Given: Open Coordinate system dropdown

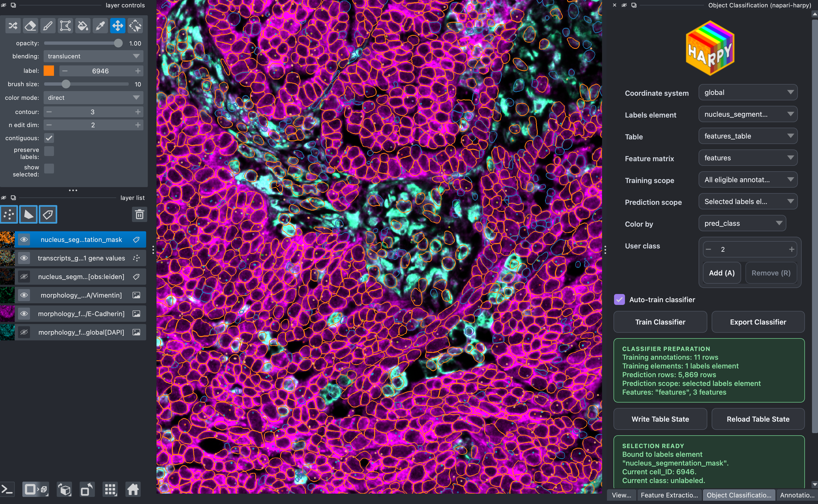Looking at the screenshot, I should pyautogui.click(x=748, y=92).
